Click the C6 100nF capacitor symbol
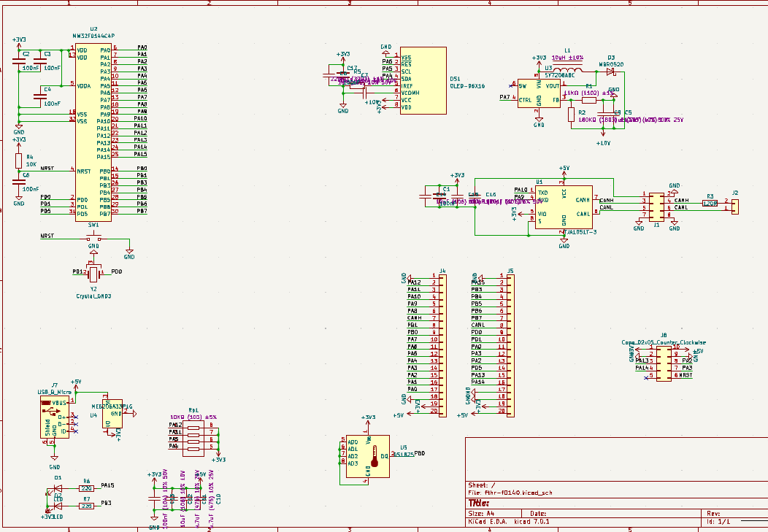768x532 pixels. [x=18, y=182]
